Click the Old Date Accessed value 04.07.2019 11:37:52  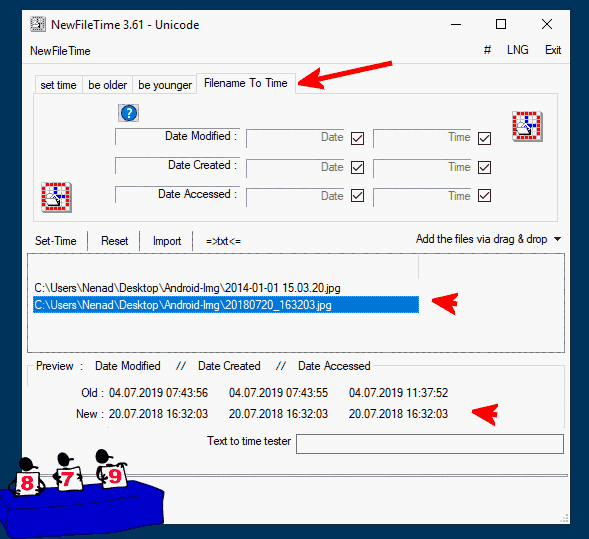pos(398,393)
